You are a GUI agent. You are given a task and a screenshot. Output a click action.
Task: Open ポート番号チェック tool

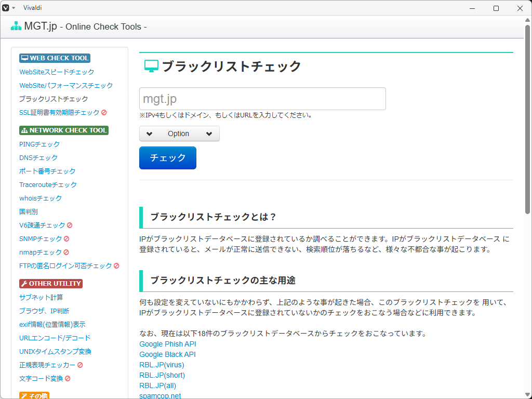click(x=47, y=171)
